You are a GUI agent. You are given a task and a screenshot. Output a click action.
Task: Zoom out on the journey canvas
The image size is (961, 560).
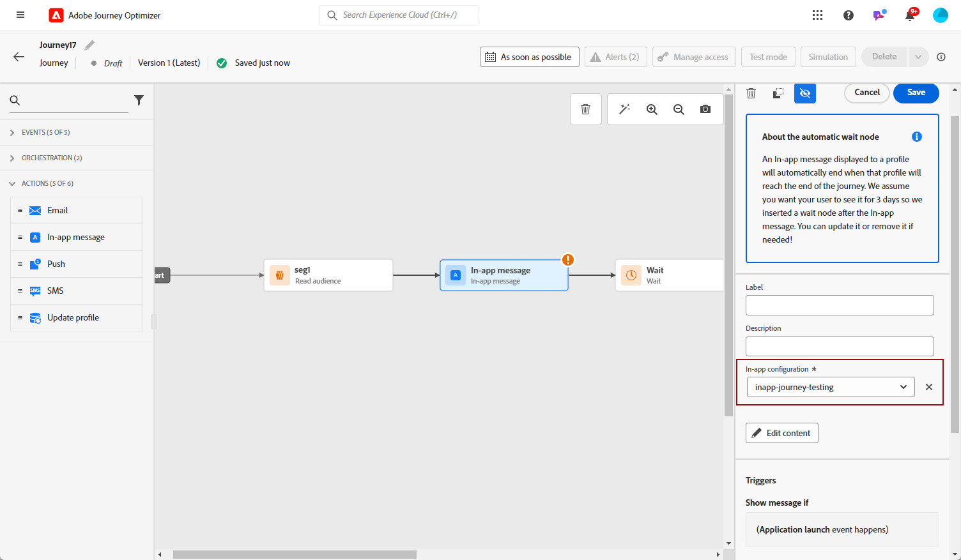[679, 109]
